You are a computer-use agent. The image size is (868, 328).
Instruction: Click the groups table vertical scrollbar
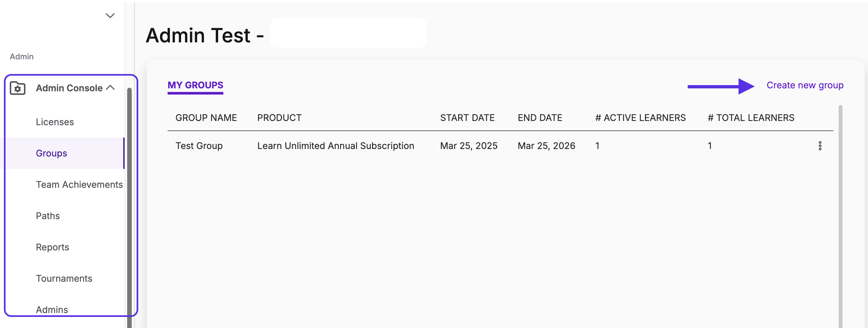click(840, 216)
